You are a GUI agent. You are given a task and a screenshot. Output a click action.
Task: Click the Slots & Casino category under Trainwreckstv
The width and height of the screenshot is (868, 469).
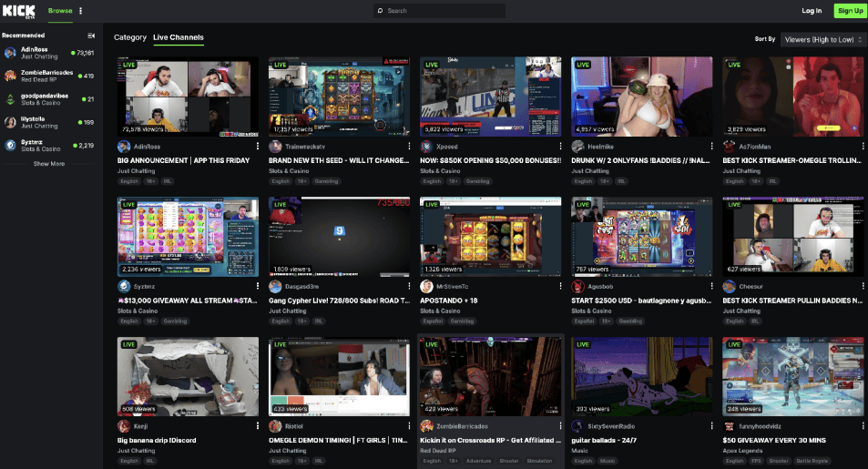tap(289, 171)
